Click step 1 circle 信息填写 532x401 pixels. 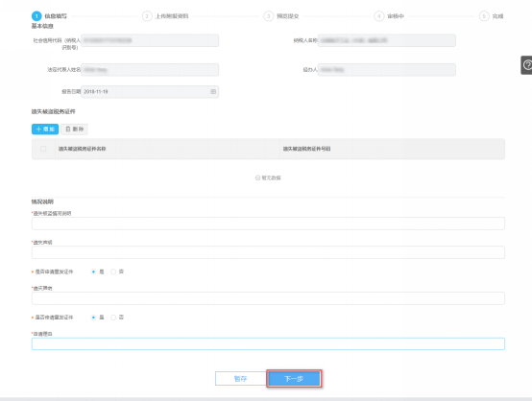tap(36, 16)
